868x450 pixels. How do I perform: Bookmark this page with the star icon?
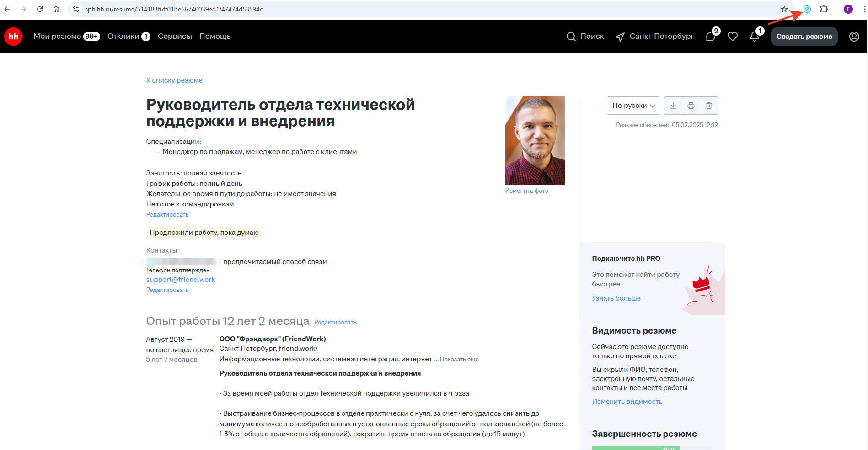click(784, 9)
